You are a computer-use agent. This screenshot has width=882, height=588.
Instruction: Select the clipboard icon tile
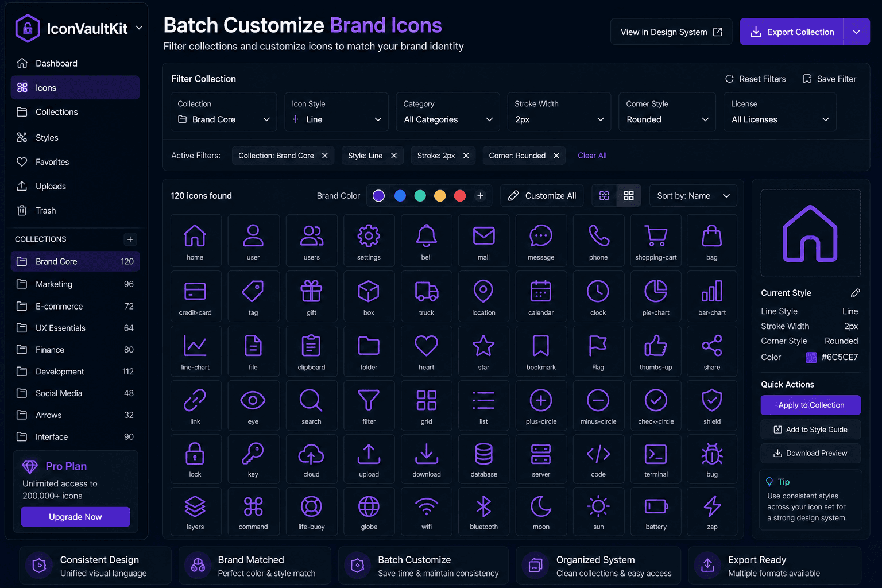coord(311,351)
